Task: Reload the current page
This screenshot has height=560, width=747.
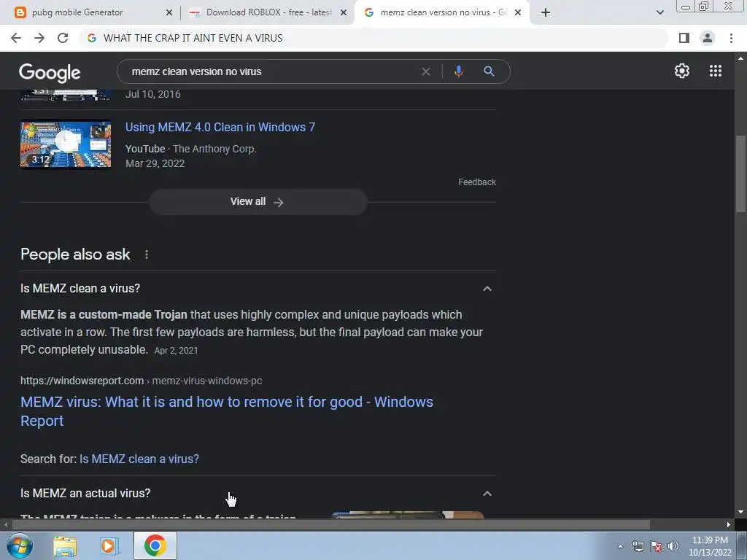Action: tap(63, 38)
